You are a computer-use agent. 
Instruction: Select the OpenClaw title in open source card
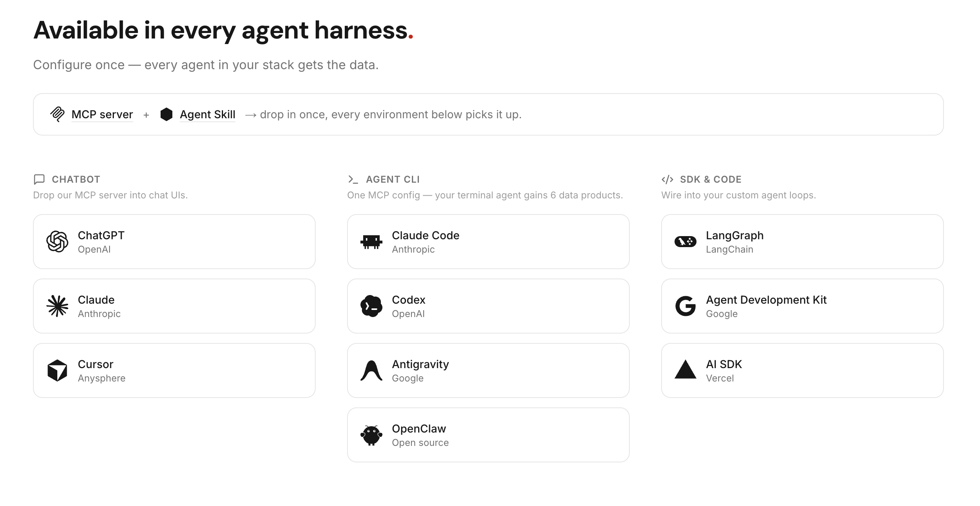(x=419, y=429)
